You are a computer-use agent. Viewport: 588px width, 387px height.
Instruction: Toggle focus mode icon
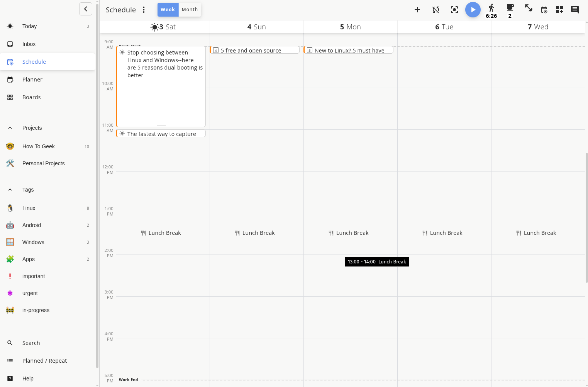pyautogui.click(x=454, y=10)
